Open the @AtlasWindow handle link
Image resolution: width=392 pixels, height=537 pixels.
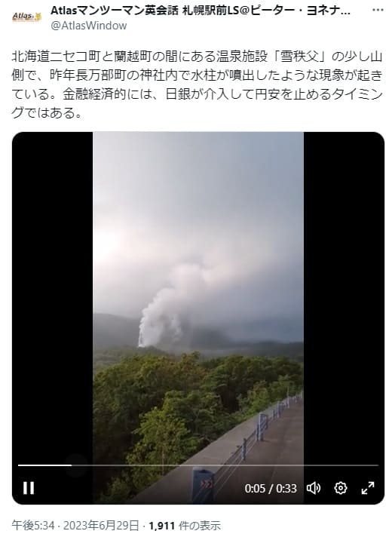pyautogui.click(x=89, y=26)
